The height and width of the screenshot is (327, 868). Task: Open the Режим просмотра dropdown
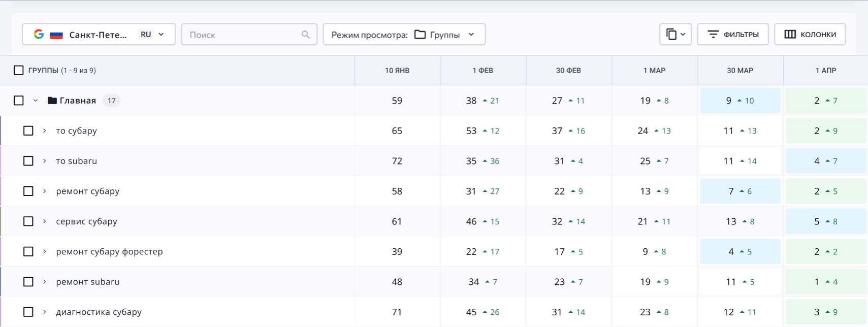pyautogui.click(x=404, y=35)
